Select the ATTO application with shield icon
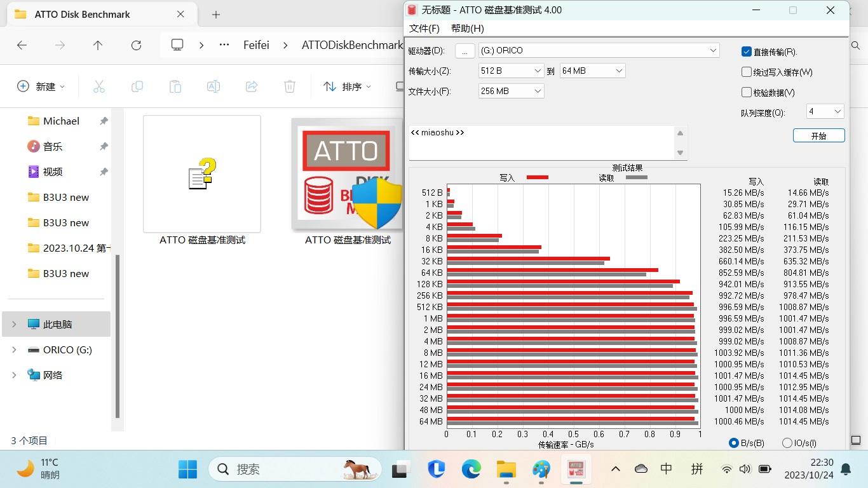 [x=348, y=181]
